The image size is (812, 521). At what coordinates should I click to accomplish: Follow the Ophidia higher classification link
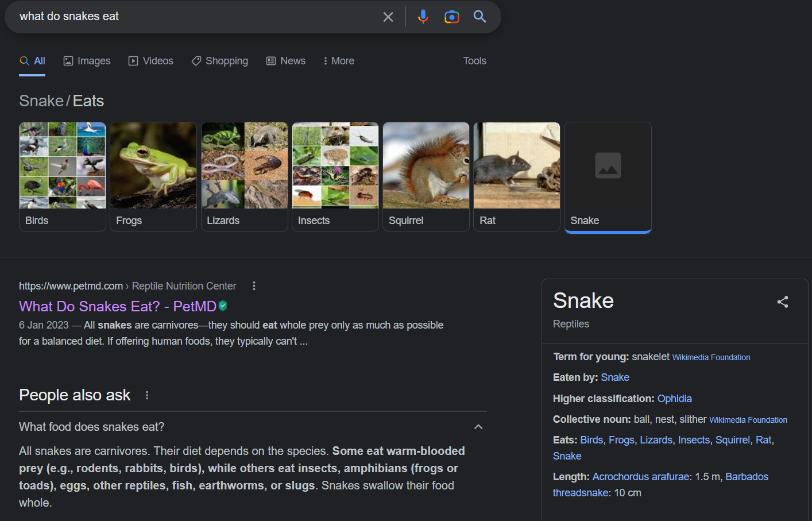click(x=674, y=399)
